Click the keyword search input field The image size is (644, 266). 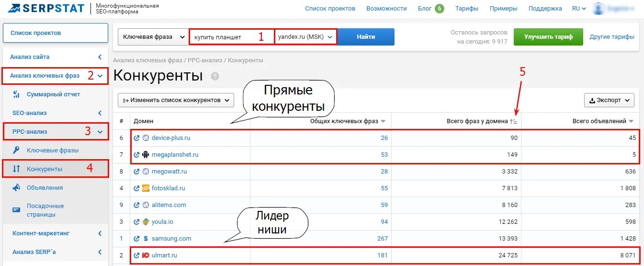(x=232, y=37)
